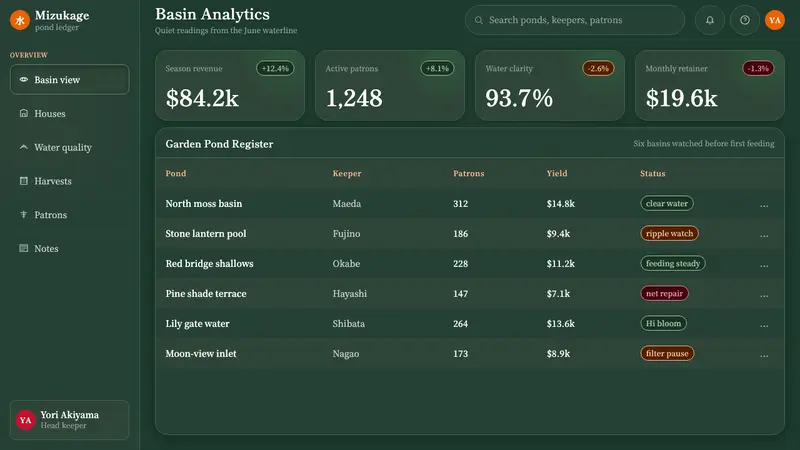Viewport: 800px width, 450px height.
Task: Click the Notes sidebar icon
Action: point(23,248)
